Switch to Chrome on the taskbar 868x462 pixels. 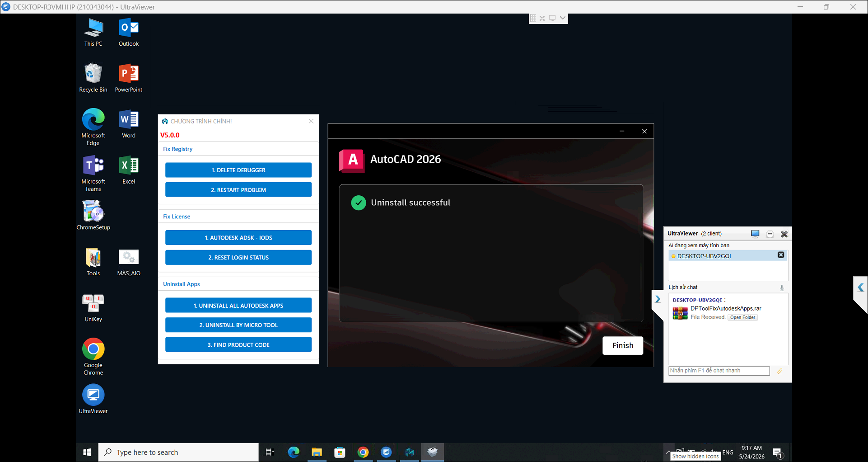point(363,452)
